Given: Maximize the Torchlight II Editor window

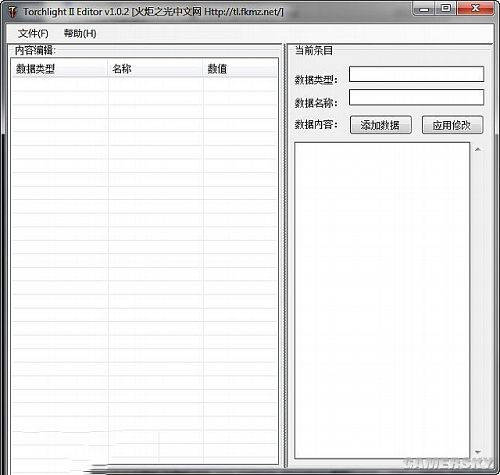Looking at the screenshot, I should [x=446, y=8].
